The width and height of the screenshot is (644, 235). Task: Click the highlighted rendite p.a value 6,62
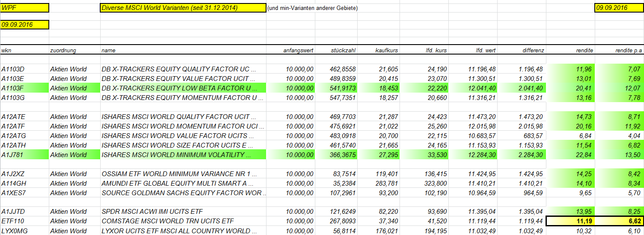point(619,221)
